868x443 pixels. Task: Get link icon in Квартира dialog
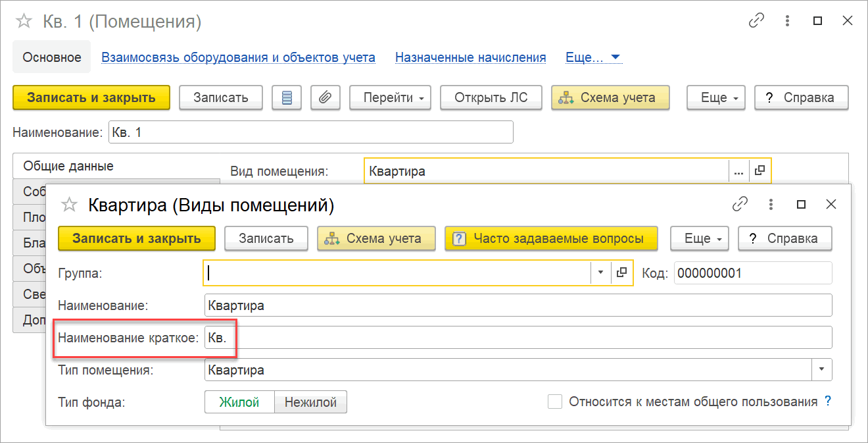coord(740,205)
